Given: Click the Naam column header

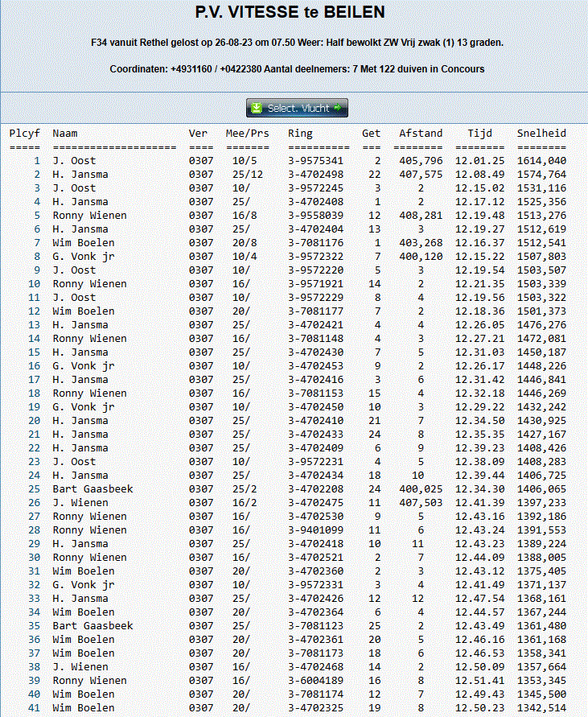Looking at the screenshot, I should pyautogui.click(x=65, y=134).
